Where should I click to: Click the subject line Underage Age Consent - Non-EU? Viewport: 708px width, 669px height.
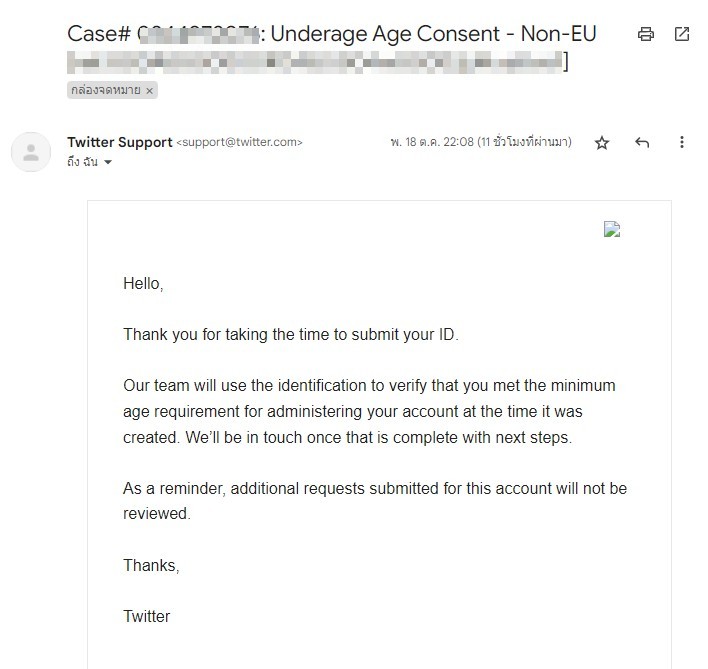(x=433, y=34)
